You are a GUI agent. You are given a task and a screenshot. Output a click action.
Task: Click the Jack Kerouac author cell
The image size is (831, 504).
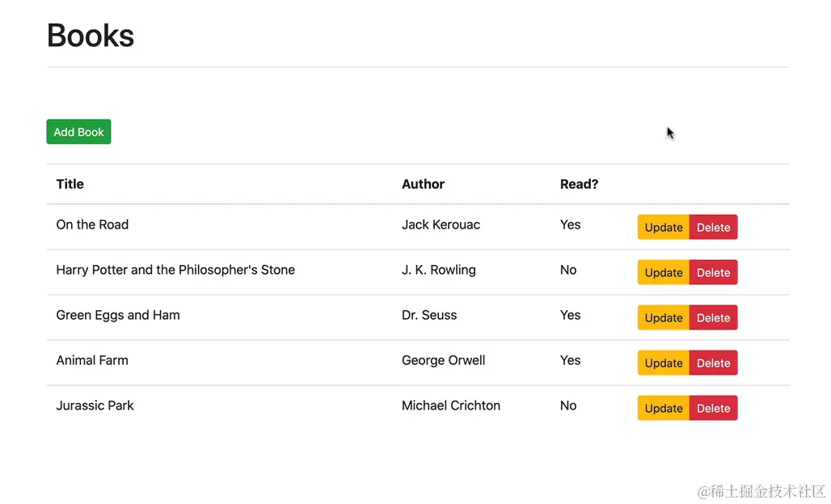pos(441,225)
